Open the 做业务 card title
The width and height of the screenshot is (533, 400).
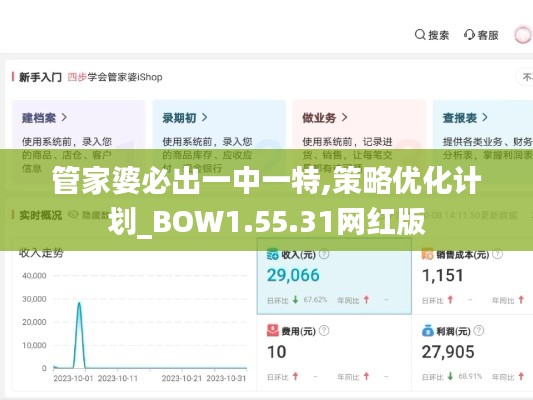[319, 118]
